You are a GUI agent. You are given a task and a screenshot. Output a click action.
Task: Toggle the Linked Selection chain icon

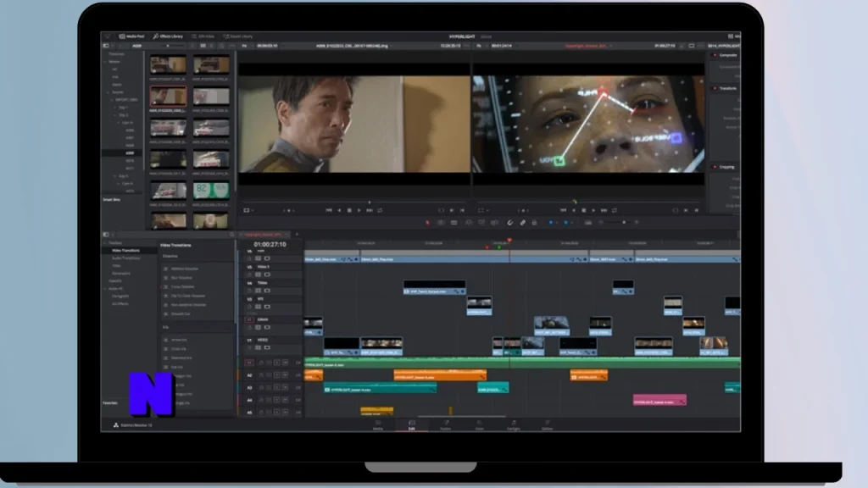point(522,223)
